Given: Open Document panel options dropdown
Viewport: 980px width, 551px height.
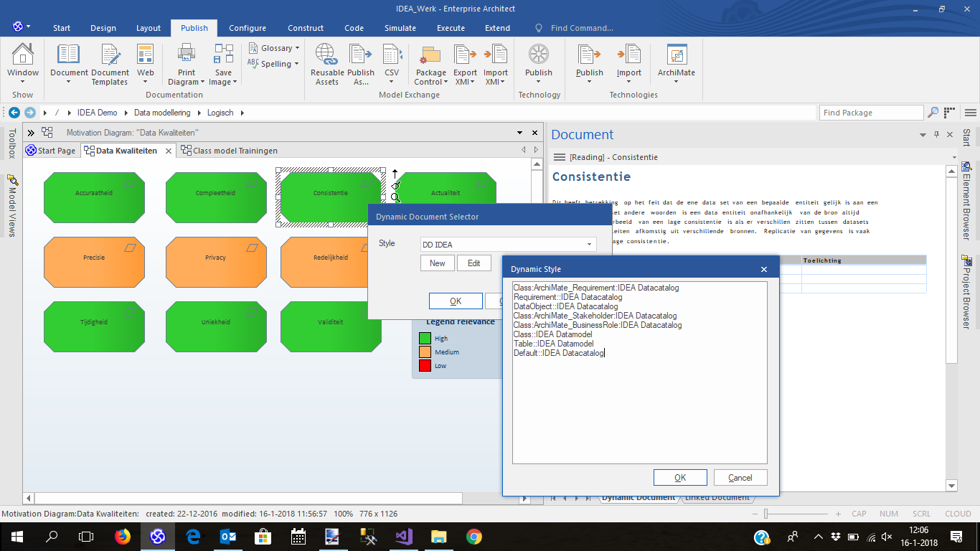Looking at the screenshot, I should [923, 135].
